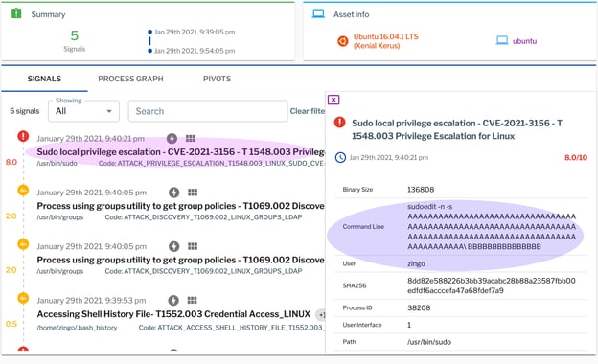Click the 8.0/10 severity score

[576, 157]
